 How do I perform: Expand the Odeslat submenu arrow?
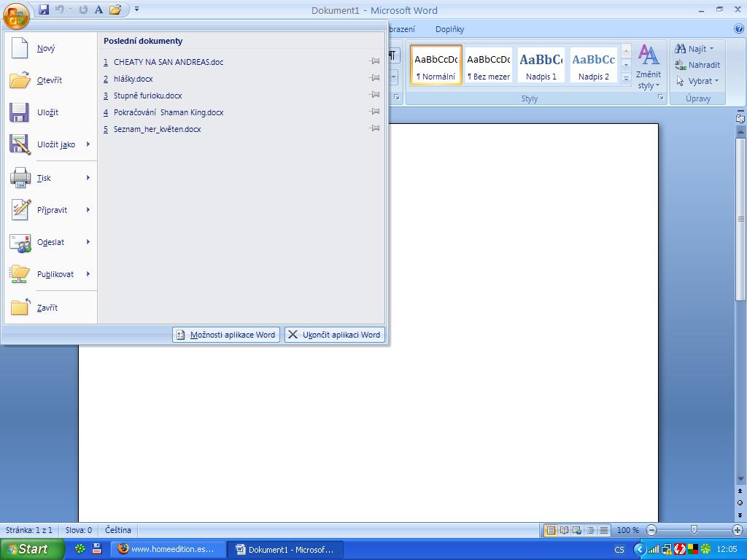tap(88, 242)
